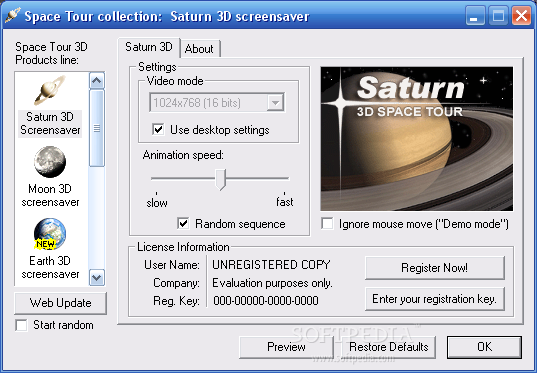Click the Animation speed slider handle
This screenshot has height=373, width=537.
point(221,179)
